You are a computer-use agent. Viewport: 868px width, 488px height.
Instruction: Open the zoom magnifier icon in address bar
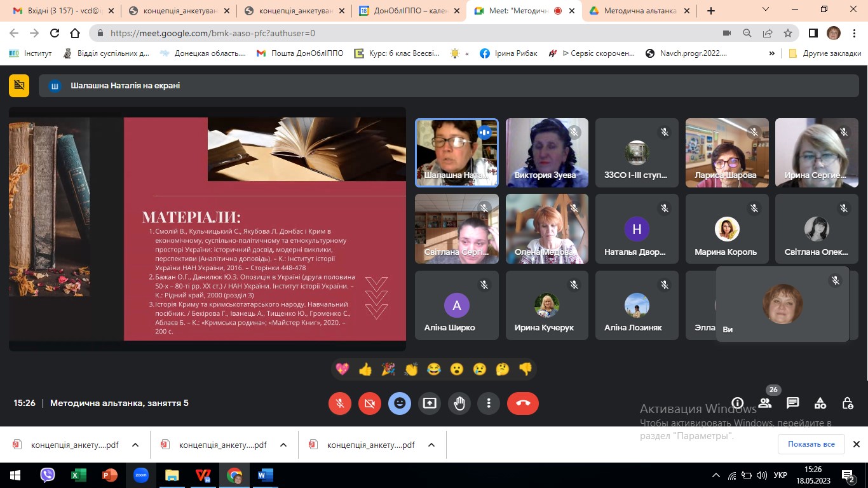(747, 33)
